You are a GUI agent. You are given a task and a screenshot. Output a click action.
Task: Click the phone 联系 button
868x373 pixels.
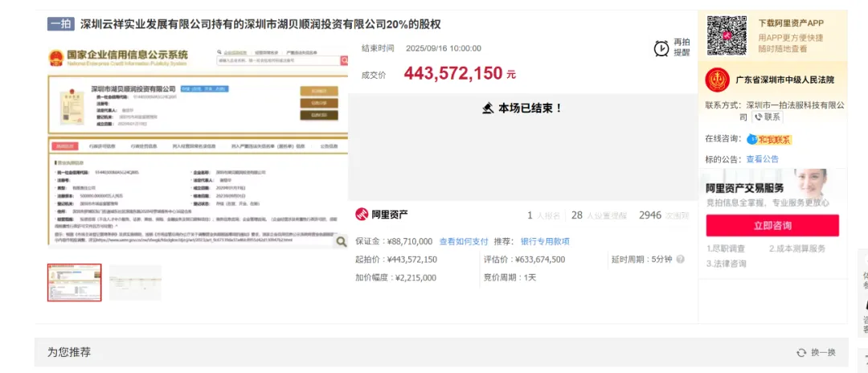[767, 117]
